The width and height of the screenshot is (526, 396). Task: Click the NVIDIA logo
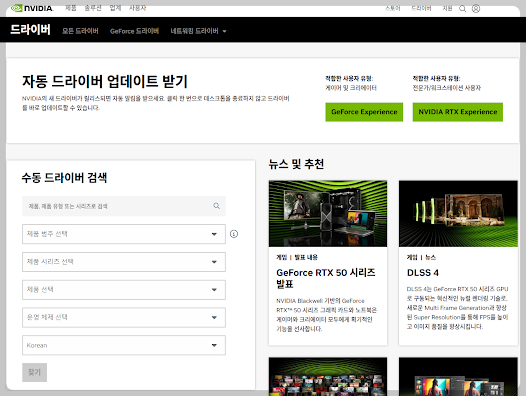32,8
